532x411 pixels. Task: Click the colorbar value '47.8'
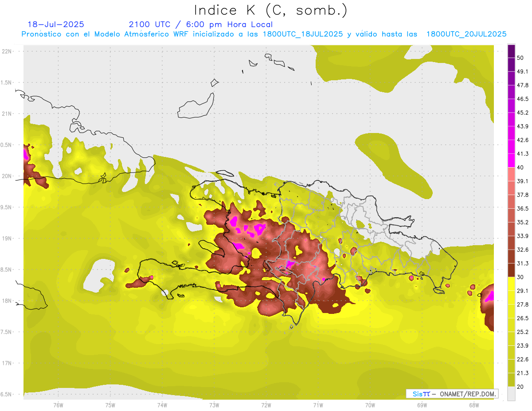523,86
